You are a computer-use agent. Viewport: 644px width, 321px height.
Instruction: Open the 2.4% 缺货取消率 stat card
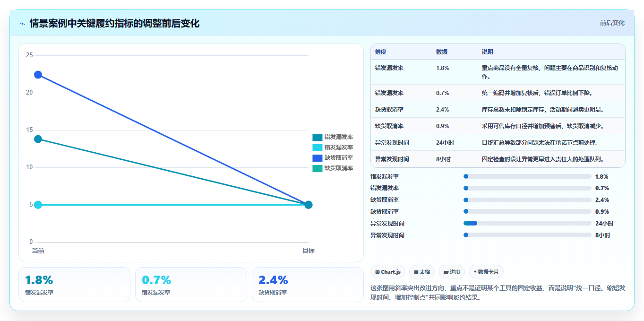(308, 285)
